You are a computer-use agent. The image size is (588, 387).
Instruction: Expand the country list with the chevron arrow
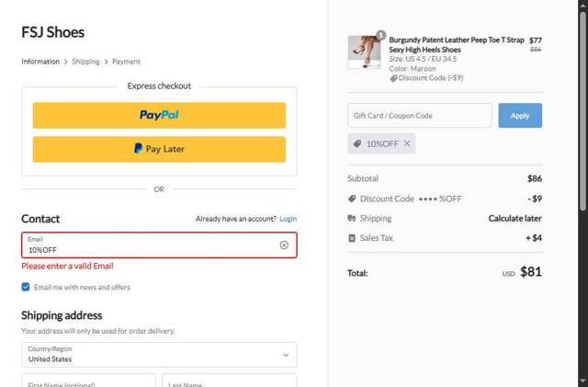286,355
